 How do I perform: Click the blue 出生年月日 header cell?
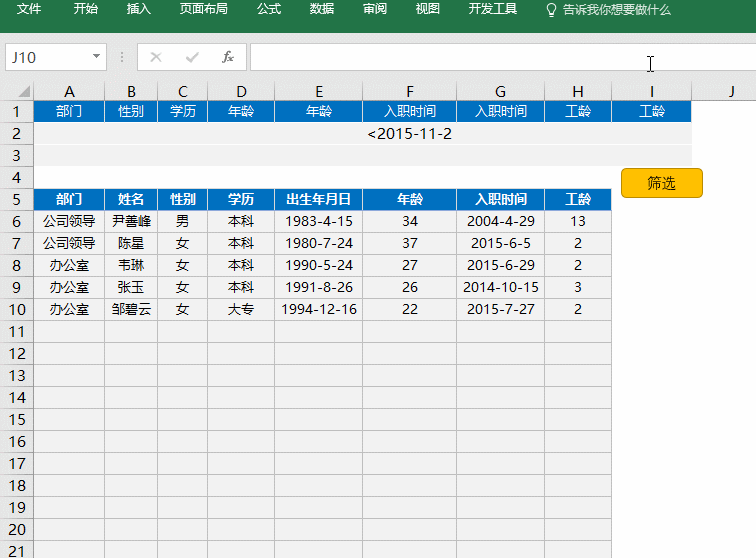pos(318,199)
